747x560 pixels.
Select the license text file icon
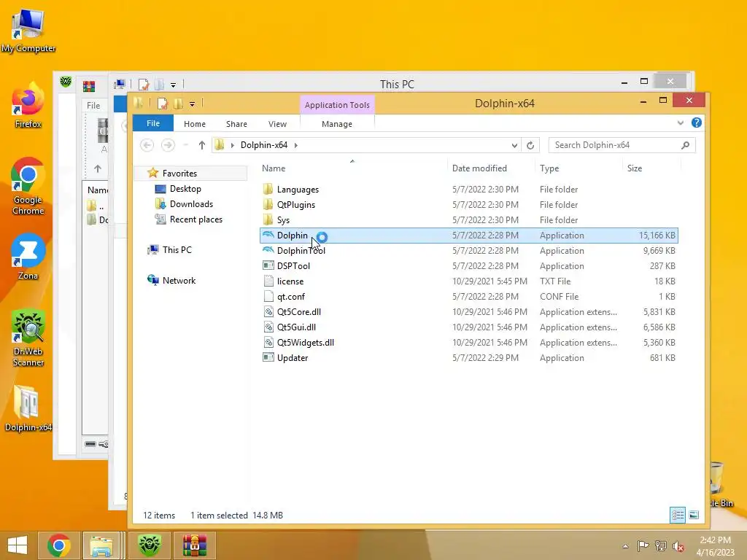(268, 281)
